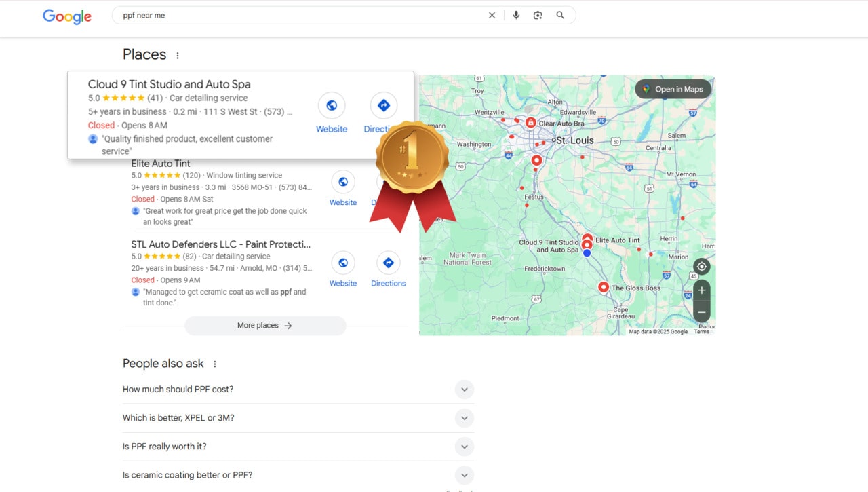Click Open in Maps button
Viewport: 868px width, 492px height.
(x=673, y=89)
